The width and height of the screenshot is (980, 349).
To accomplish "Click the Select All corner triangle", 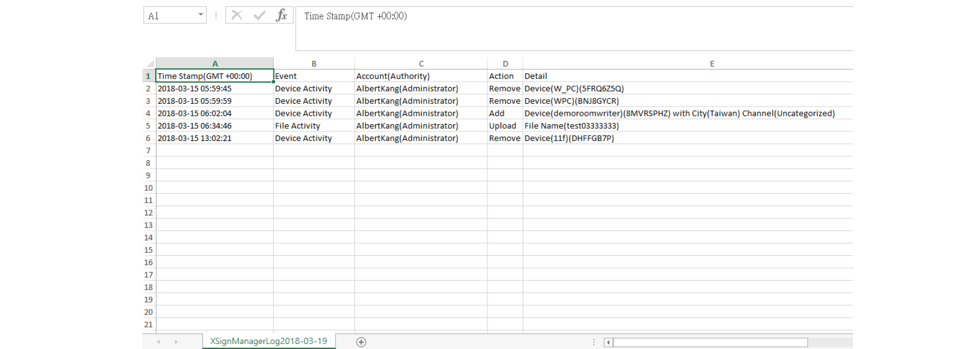I will coord(150,64).
